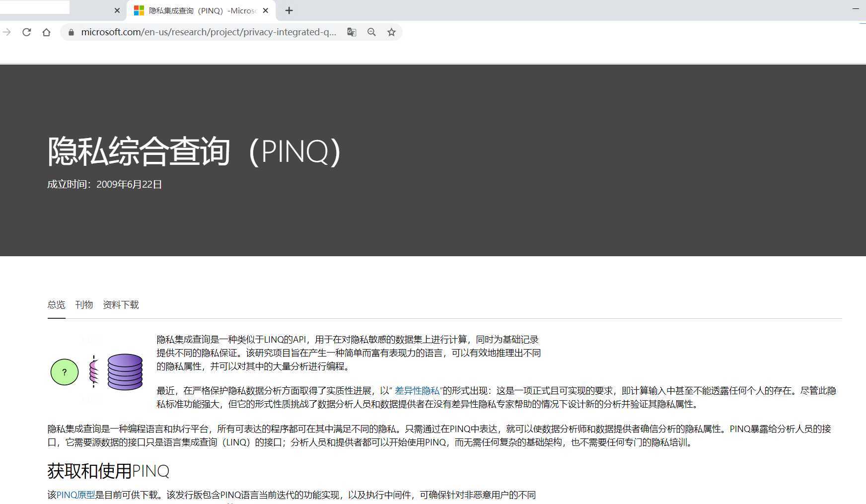866x504 pixels.
Task: Click the 成立时间：2009年6月22日 date text
Action: coord(105,184)
